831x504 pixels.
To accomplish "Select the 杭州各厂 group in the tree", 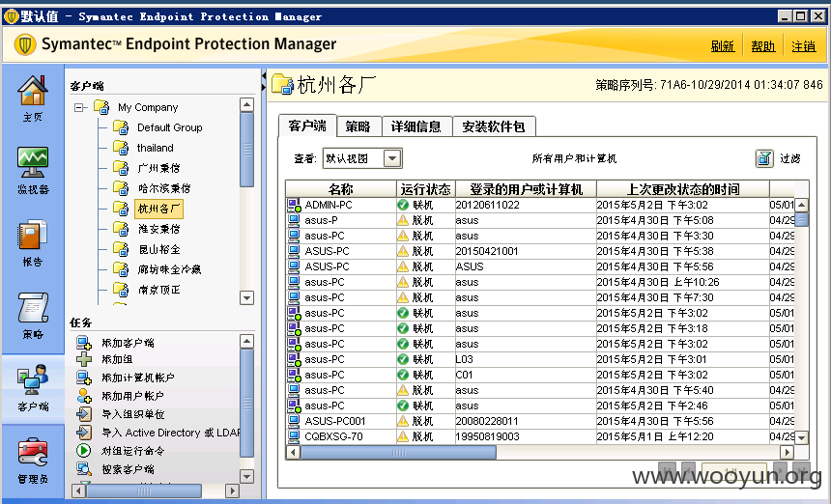I will click(x=159, y=209).
